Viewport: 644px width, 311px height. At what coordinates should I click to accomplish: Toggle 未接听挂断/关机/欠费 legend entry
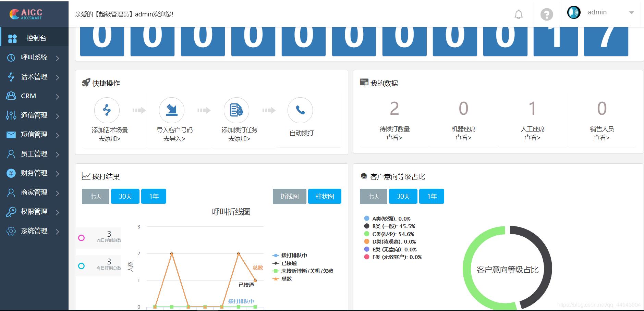click(303, 271)
